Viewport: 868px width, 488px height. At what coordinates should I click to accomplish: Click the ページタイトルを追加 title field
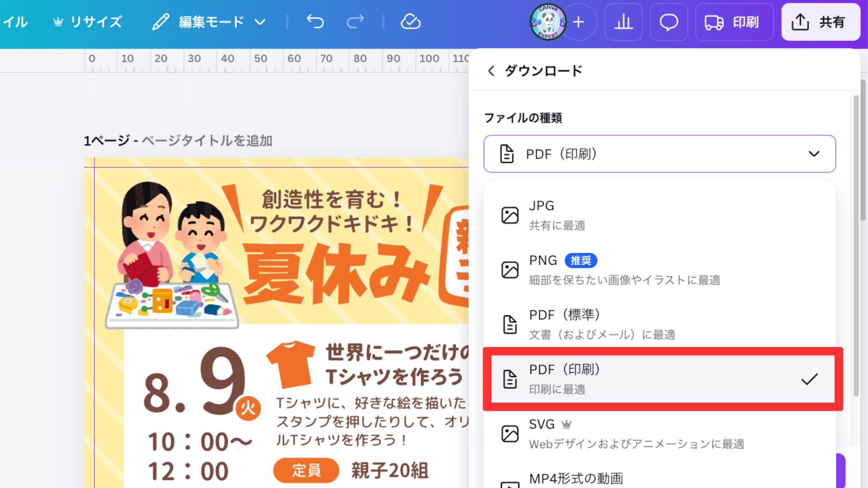coord(207,141)
